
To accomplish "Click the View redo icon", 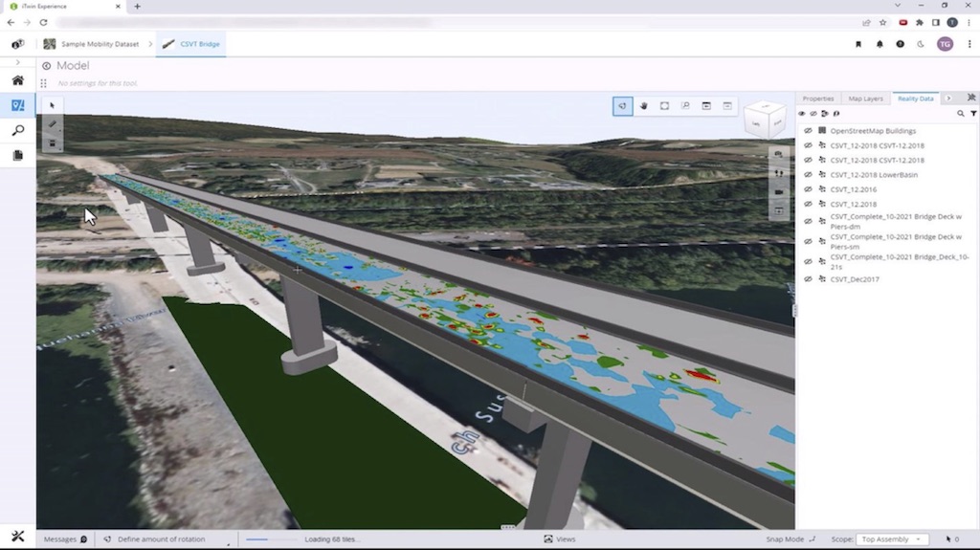I will click(x=727, y=106).
